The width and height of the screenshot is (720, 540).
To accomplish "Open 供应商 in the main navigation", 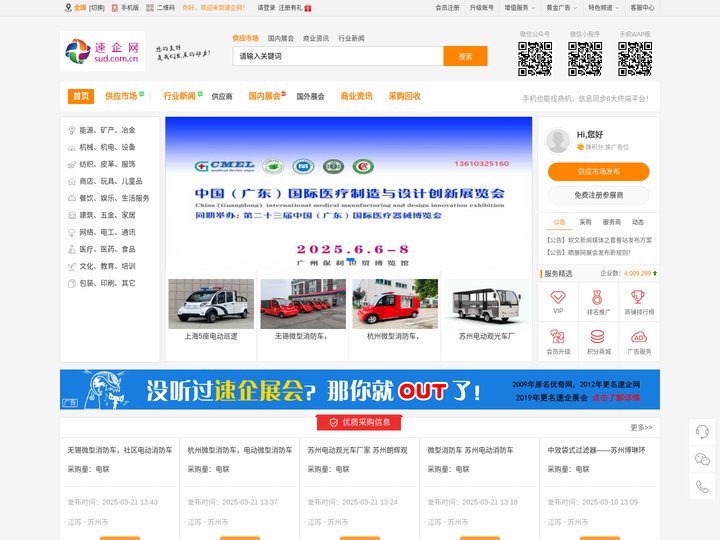I will click(222, 96).
